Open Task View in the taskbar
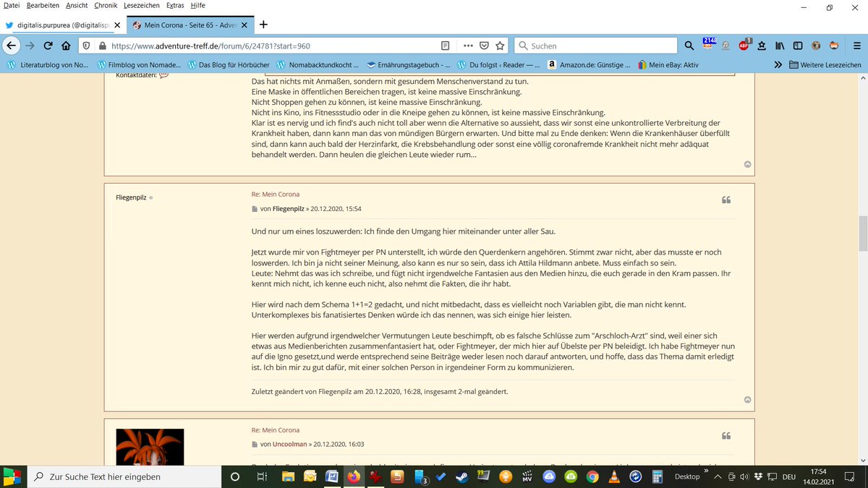The width and height of the screenshot is (868, 488). tap(261, 476)
